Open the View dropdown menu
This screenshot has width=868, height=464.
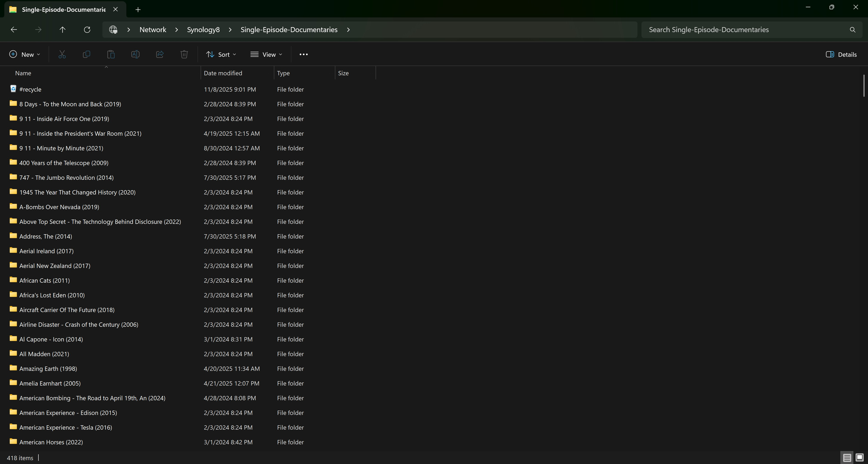pos(266,54)
